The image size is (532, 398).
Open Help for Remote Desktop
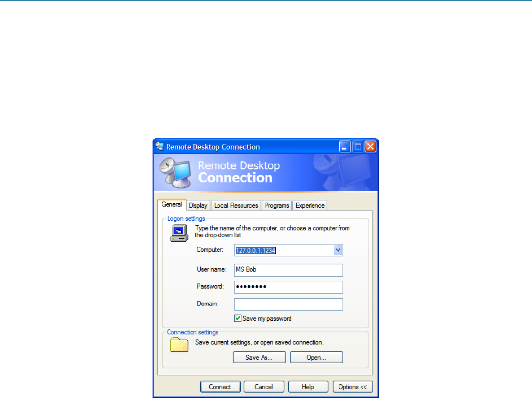308,387
